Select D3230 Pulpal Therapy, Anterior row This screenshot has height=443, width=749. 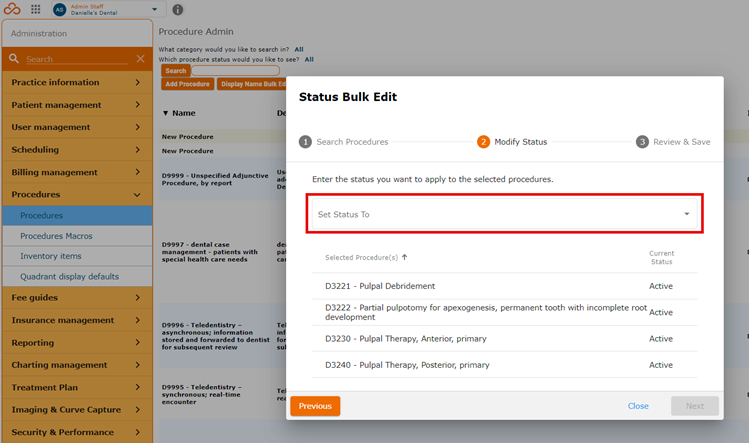click(x=504, y=338)
